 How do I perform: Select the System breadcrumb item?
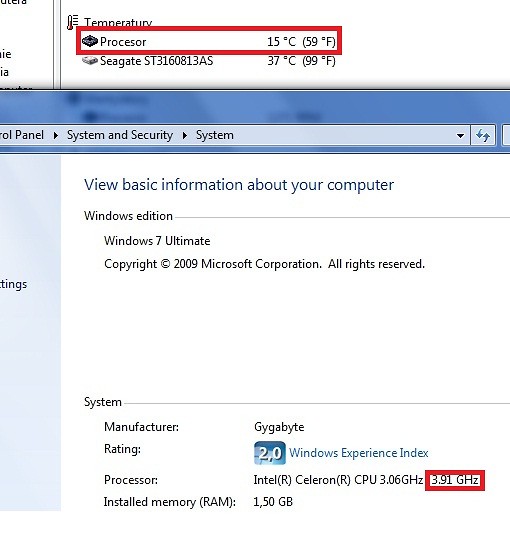(215, 135)
